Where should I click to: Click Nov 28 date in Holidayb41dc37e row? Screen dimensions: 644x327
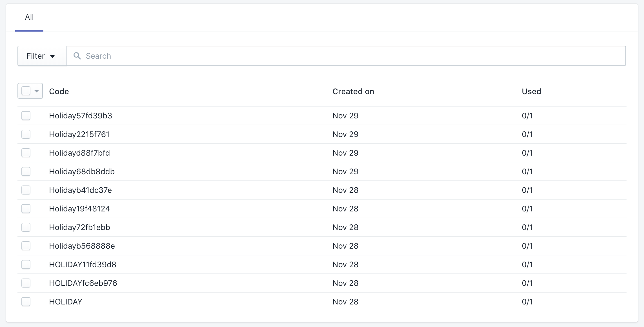click(345, 190)
